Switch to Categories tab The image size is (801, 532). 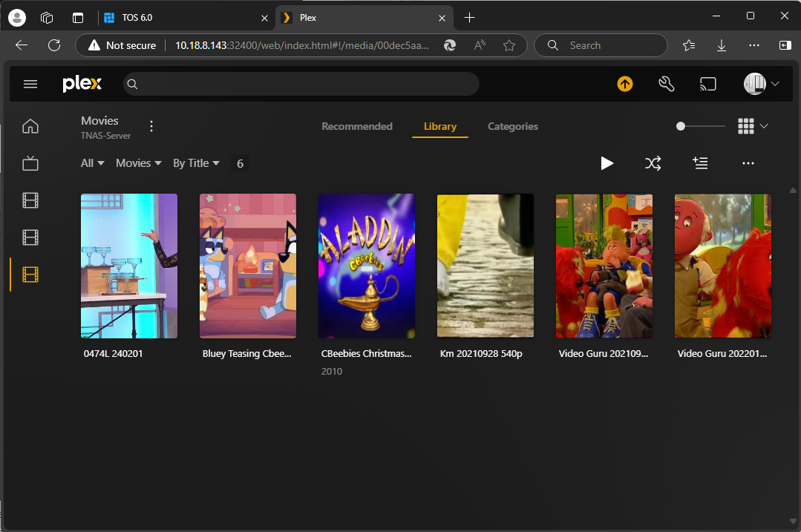pyautogui.click(x=512, y=126)
